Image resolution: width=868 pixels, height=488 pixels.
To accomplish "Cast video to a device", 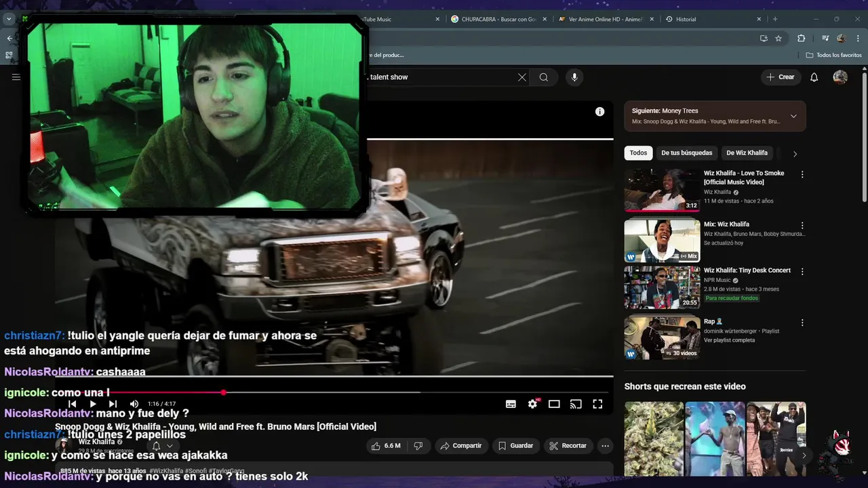I will pos(576,404).
